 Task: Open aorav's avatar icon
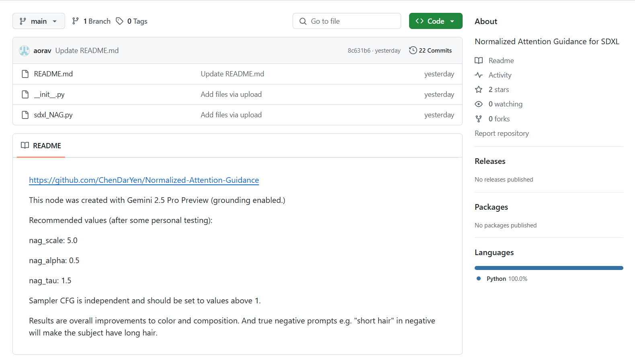pos(24,50)
